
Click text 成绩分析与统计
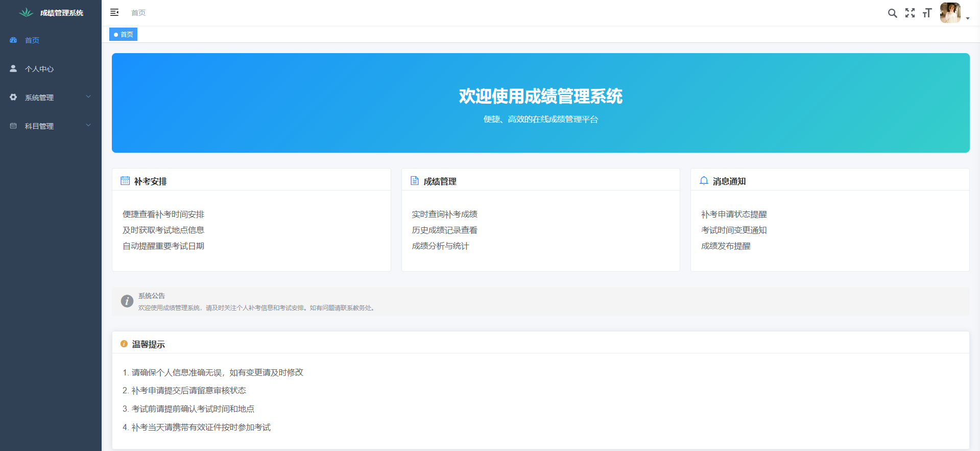tap(440, 246)
